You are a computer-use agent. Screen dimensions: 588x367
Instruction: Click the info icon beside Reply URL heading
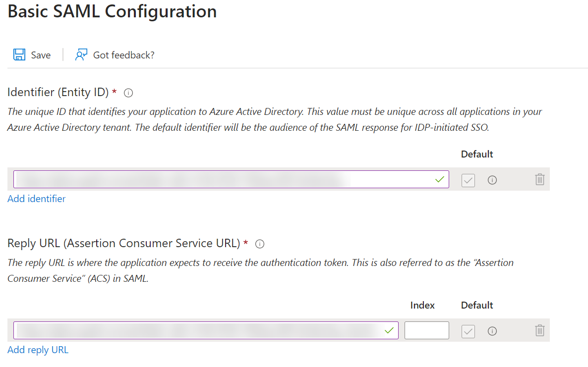point(260,244)
